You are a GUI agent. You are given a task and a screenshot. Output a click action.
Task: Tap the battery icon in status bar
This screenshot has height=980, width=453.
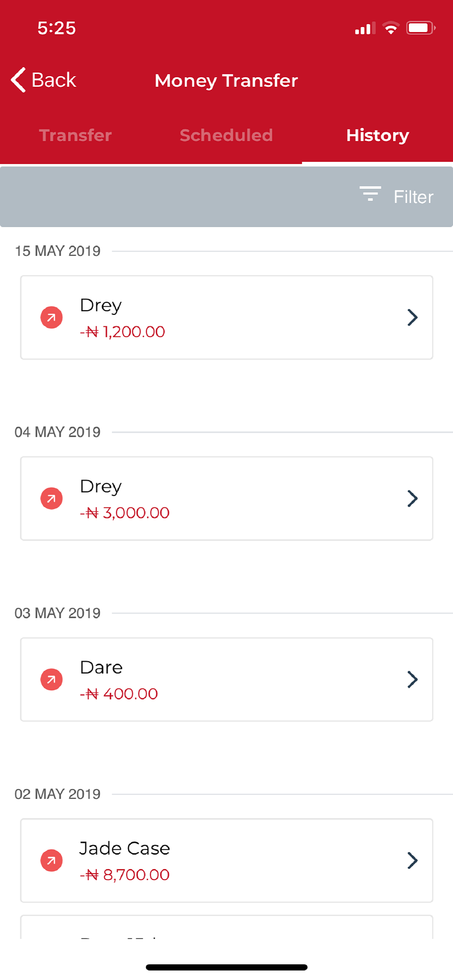(x=420, y=28)
